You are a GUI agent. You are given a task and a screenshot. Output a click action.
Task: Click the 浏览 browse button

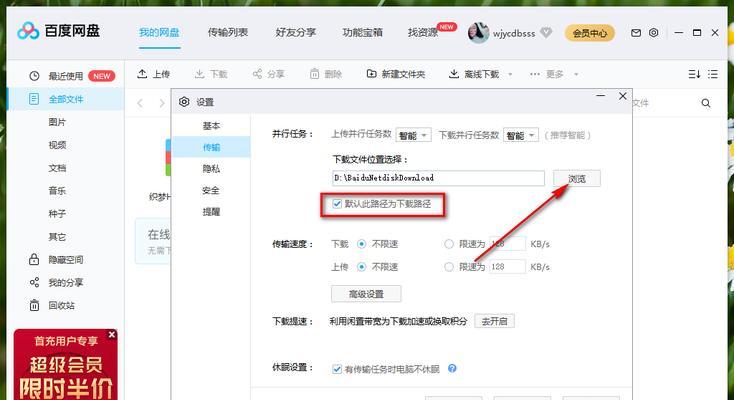(577, 178)
